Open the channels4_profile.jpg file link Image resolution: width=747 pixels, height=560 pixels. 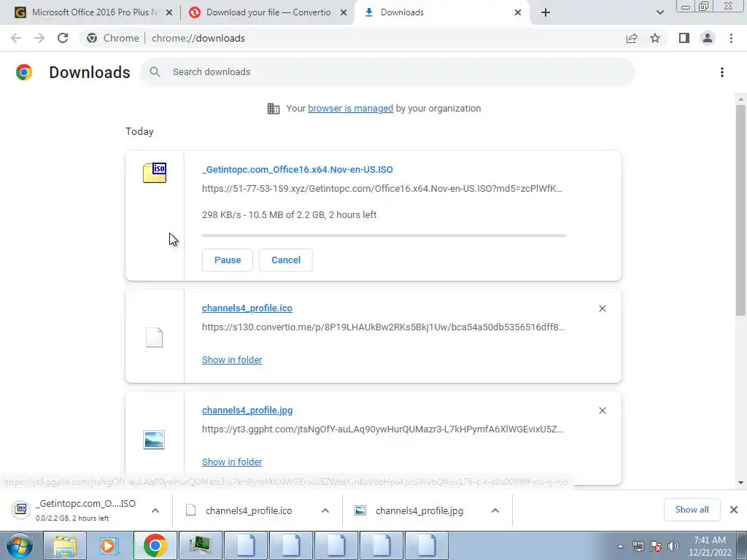[247, 410]
